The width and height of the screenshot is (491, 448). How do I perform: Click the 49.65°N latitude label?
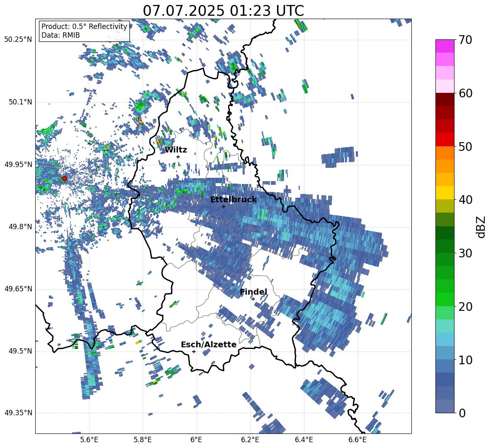(x=18, y=289)
